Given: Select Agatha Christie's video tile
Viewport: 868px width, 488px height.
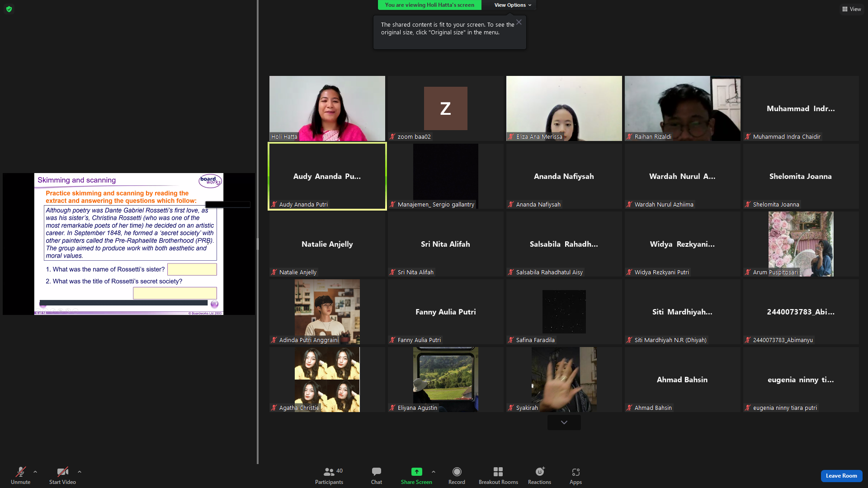Looking at the screenshot, I should point(327,380).
